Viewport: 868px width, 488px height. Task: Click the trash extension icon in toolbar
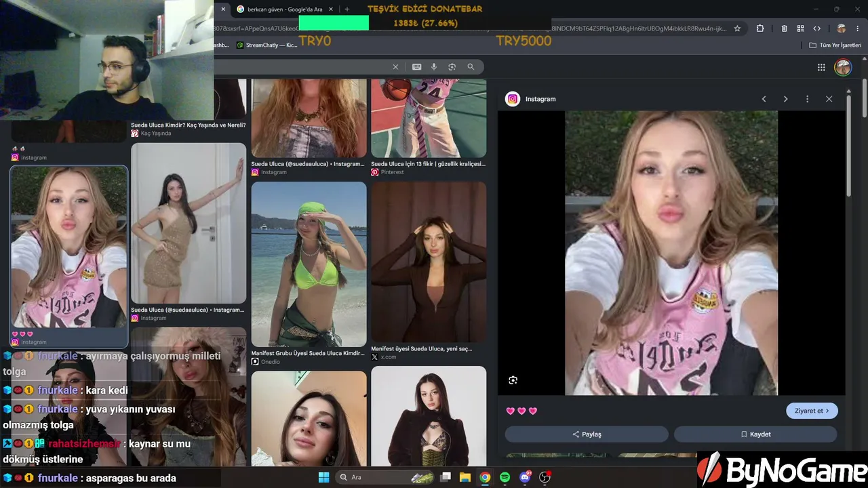coord(785,28)
